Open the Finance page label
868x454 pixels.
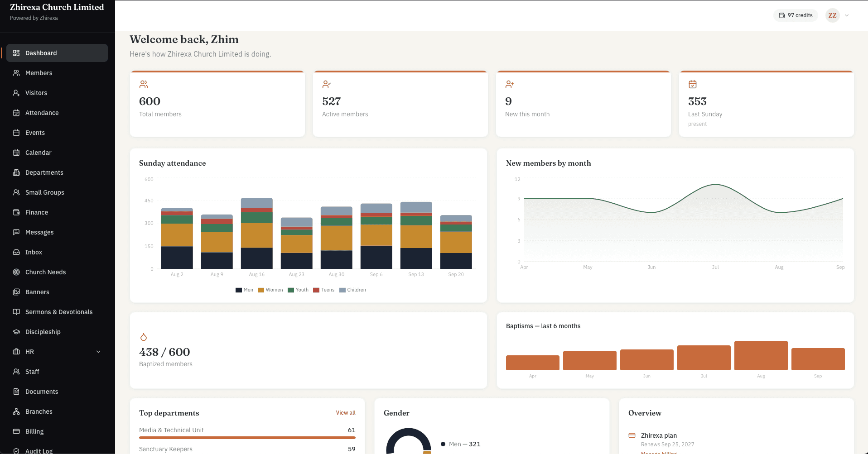(37, 212)
